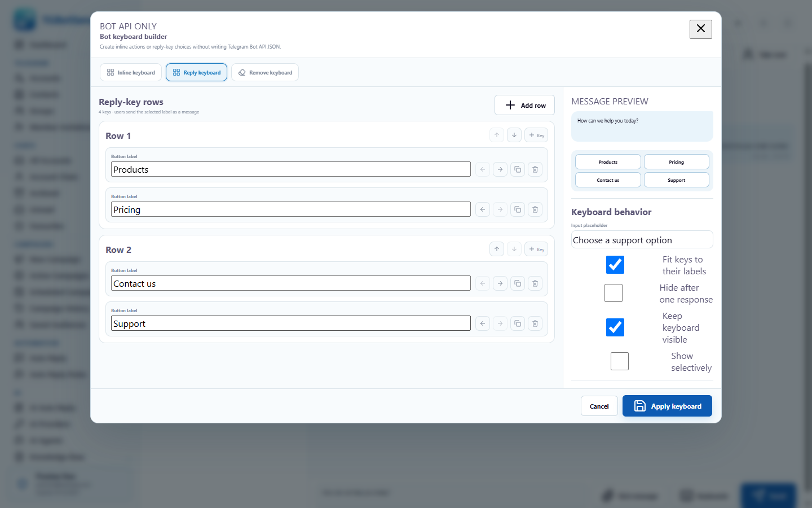Switch to Inline keyboard tab
Screen dimensions: 812x508
131,72
